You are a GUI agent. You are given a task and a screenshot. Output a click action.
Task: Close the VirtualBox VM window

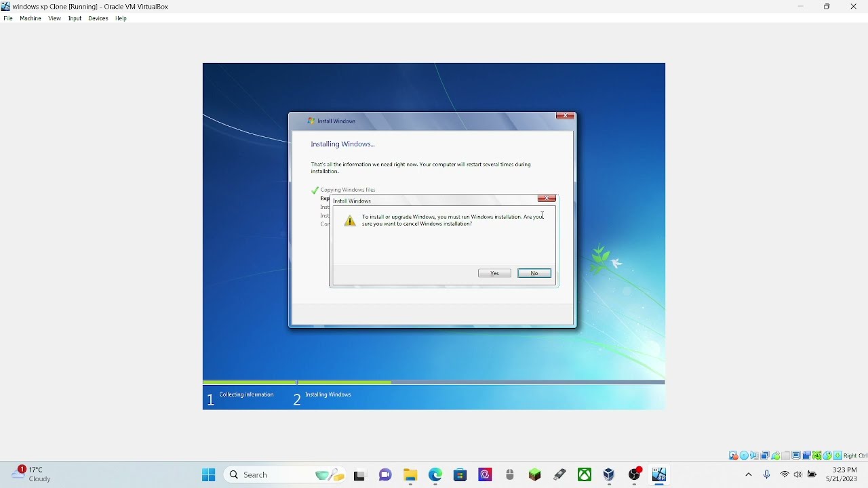click(854, 7)
